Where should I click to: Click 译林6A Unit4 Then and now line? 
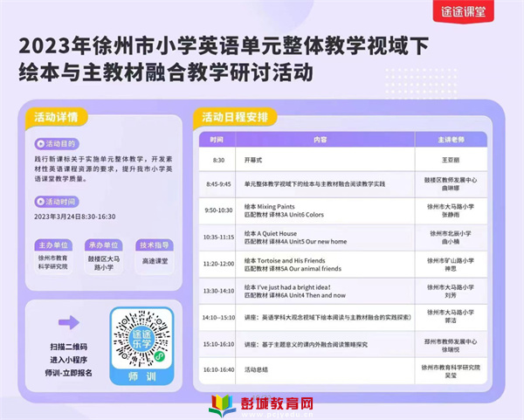click(295, 295)
